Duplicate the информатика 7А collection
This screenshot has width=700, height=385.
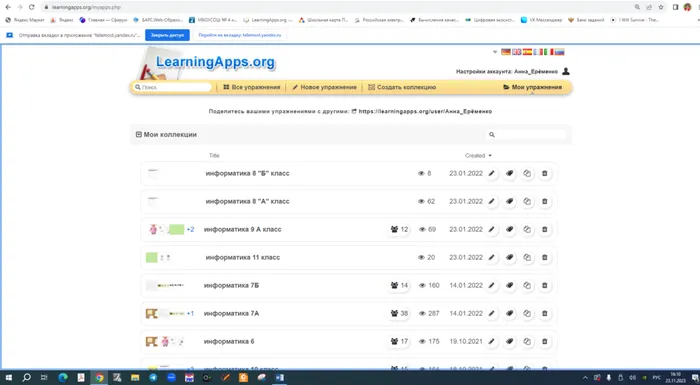point(527,314)
